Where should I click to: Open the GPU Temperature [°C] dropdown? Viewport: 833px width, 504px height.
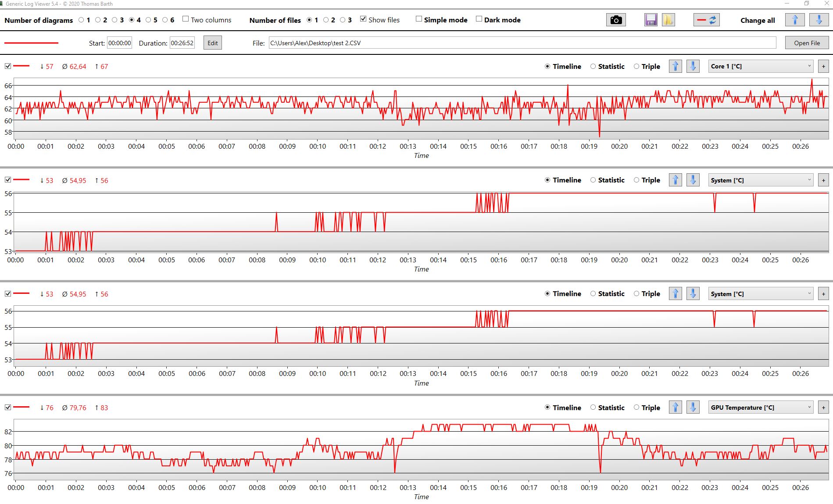761,407
